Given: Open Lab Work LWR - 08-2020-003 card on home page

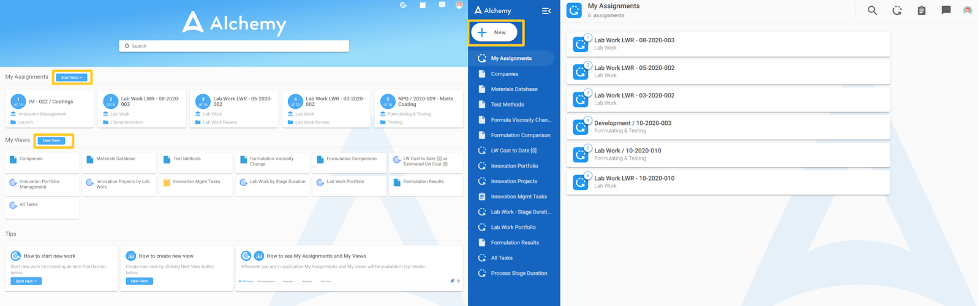Looking at the screenshot, I should click(x=141, y=109).
